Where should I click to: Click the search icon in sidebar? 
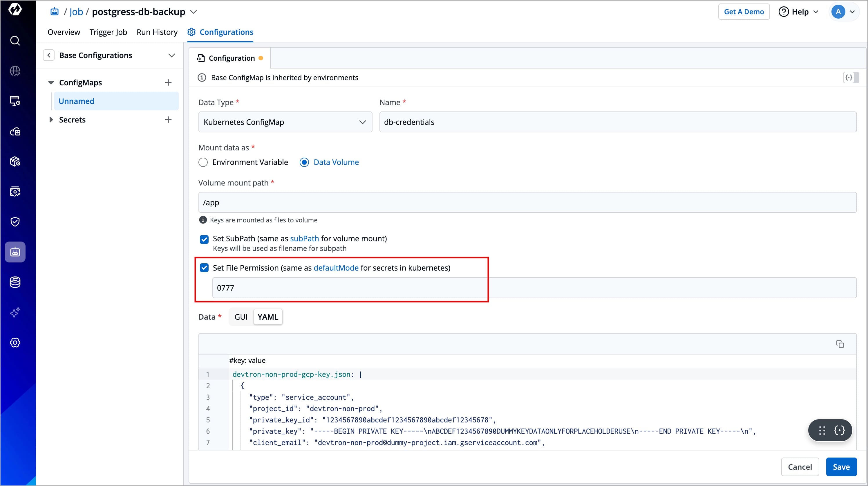[x=15, y=41]
